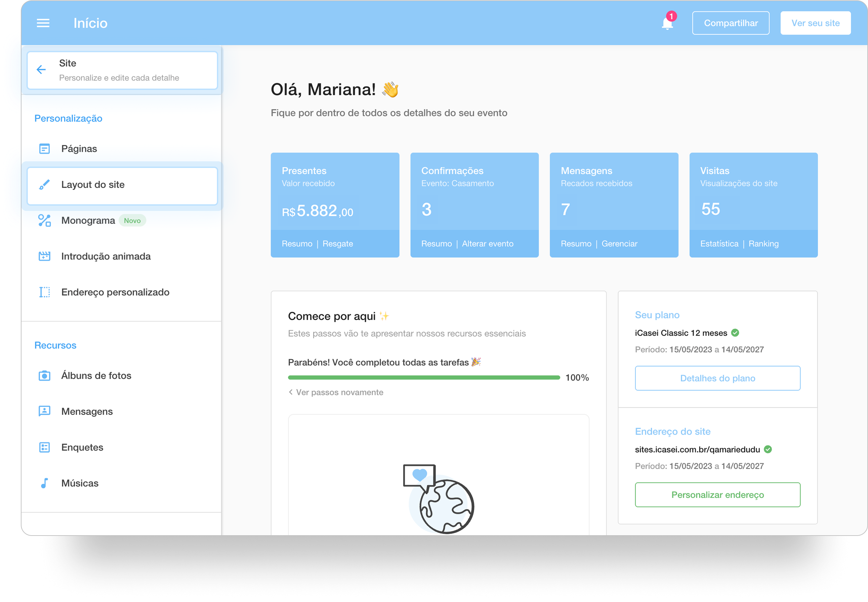
Task: Click Detalhes do plano
Action: 717,378
